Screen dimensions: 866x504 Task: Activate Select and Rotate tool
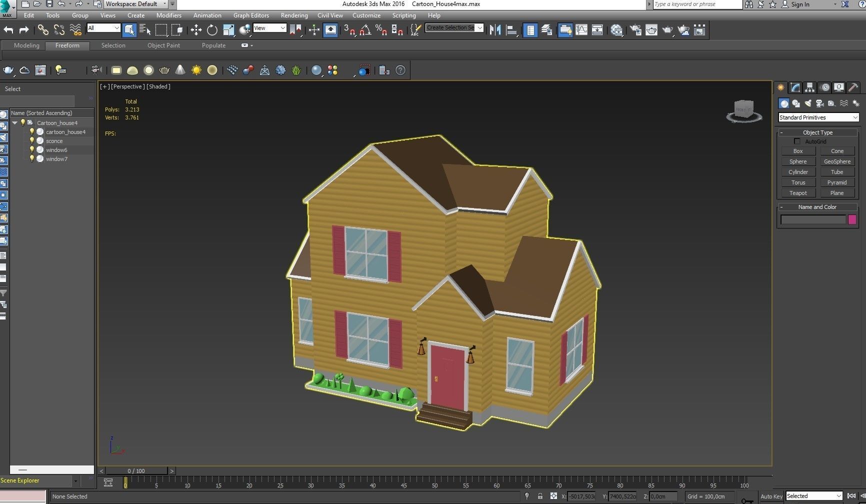tap(212, 30)
